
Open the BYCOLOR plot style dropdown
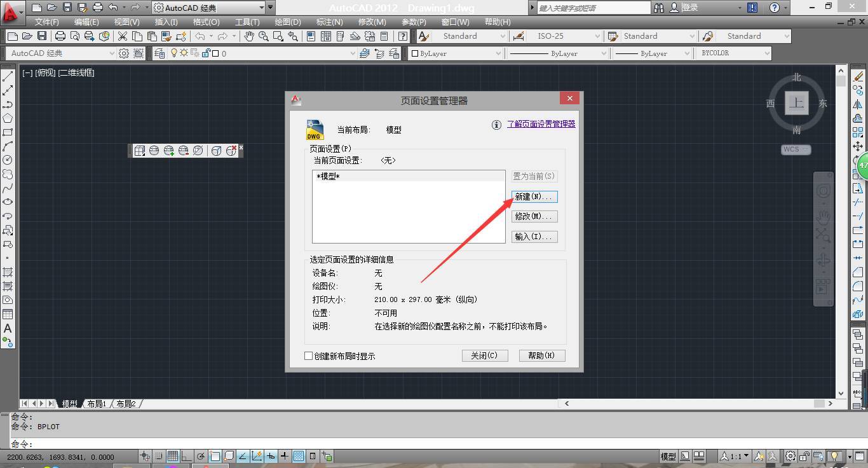tap(767, 53)
